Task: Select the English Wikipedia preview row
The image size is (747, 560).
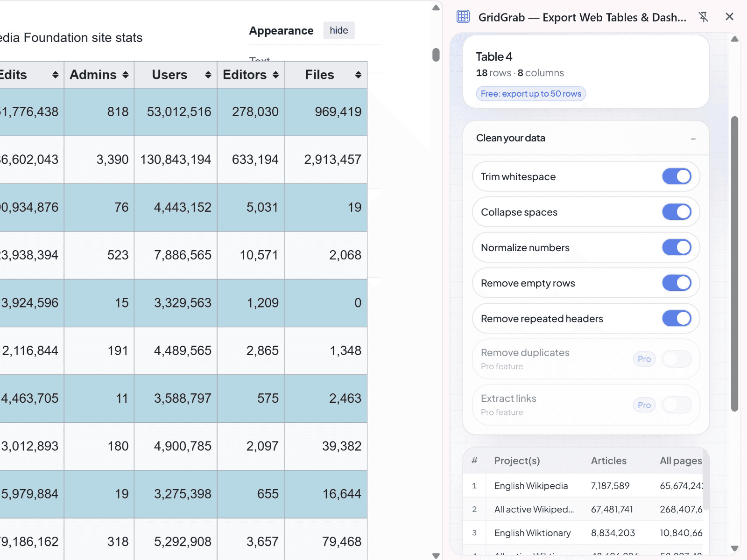Action: (x=584, y=486)
